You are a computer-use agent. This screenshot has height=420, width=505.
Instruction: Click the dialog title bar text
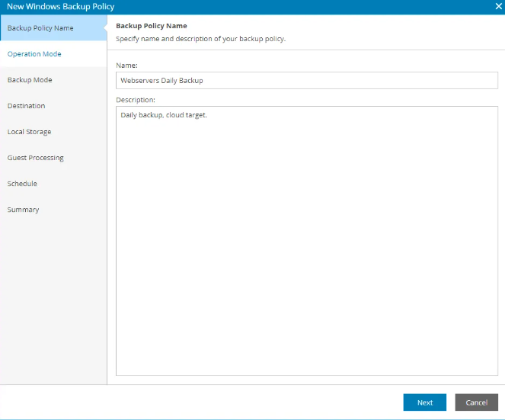pyautogui.click(x=61, y=7)
